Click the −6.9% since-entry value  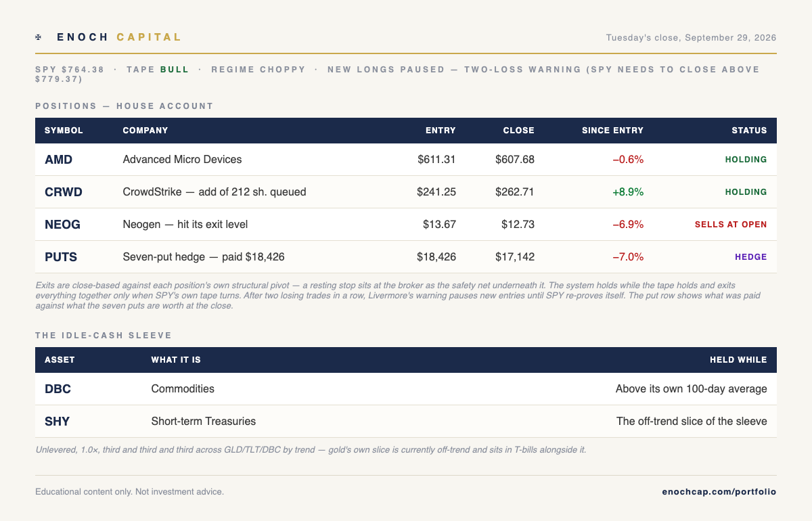628,225
